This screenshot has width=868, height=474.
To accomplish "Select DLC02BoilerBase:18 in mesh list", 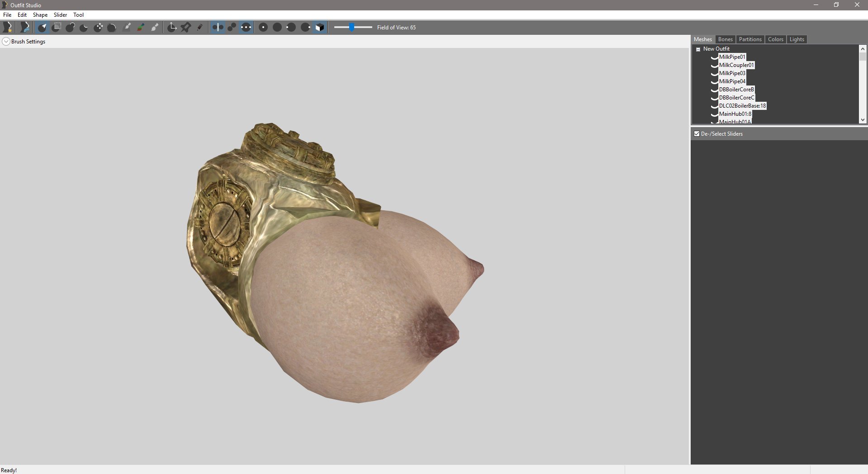I will pos(742,106).
